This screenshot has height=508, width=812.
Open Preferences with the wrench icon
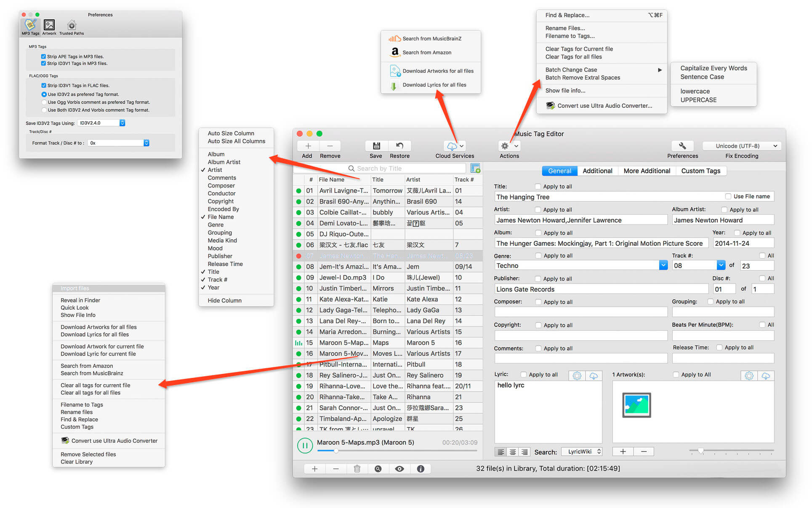coord(682,146)
